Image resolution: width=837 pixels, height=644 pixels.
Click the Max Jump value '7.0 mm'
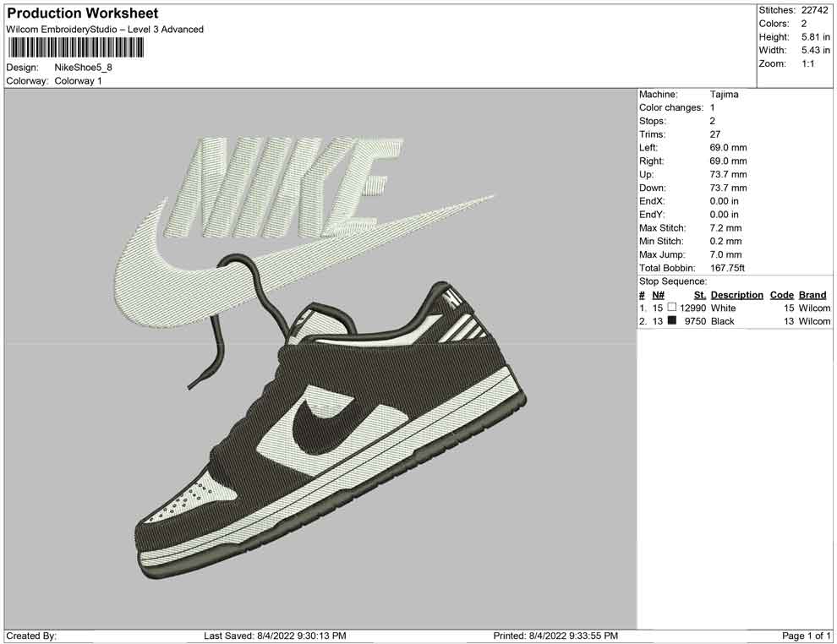pyautogui.click(x=726, y=254)
